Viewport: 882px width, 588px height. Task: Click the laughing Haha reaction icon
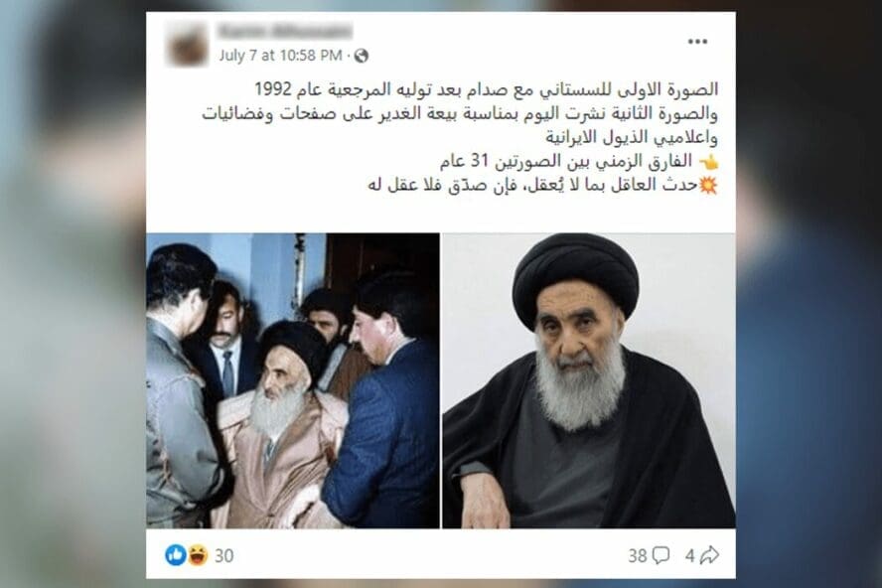(198, 555)
